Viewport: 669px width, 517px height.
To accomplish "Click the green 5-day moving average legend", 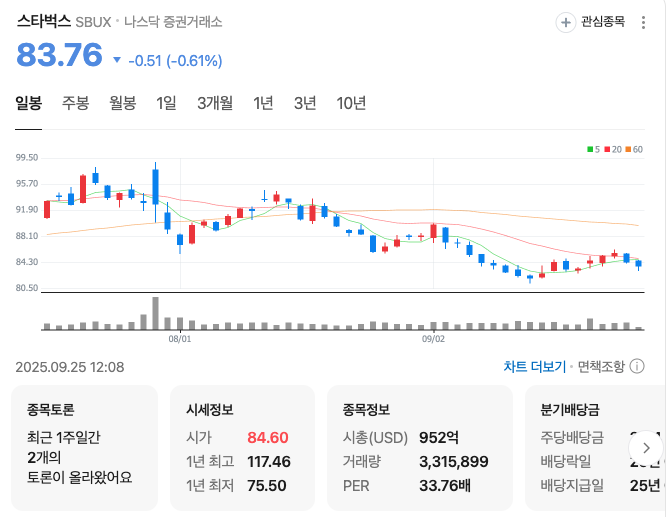I will coord(593,149).
